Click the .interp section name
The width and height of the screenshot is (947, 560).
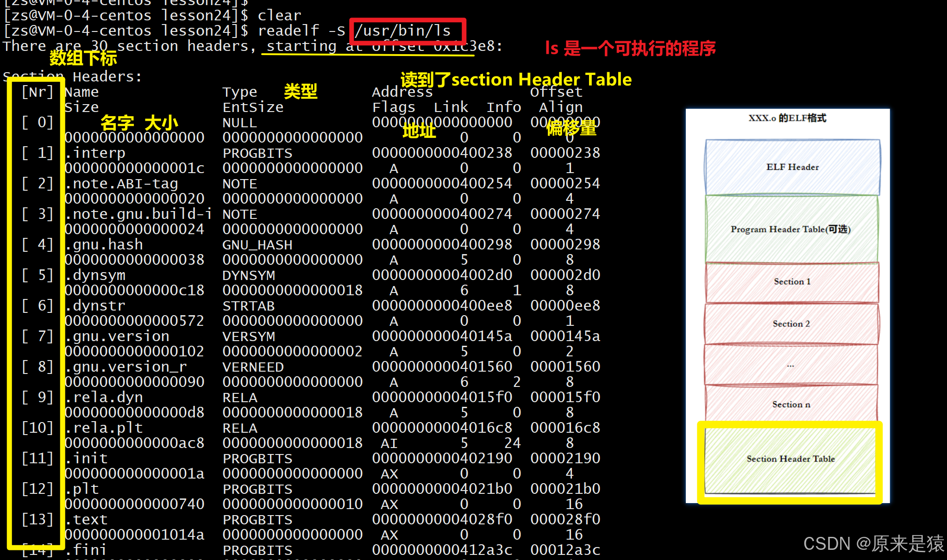(95, 153)
